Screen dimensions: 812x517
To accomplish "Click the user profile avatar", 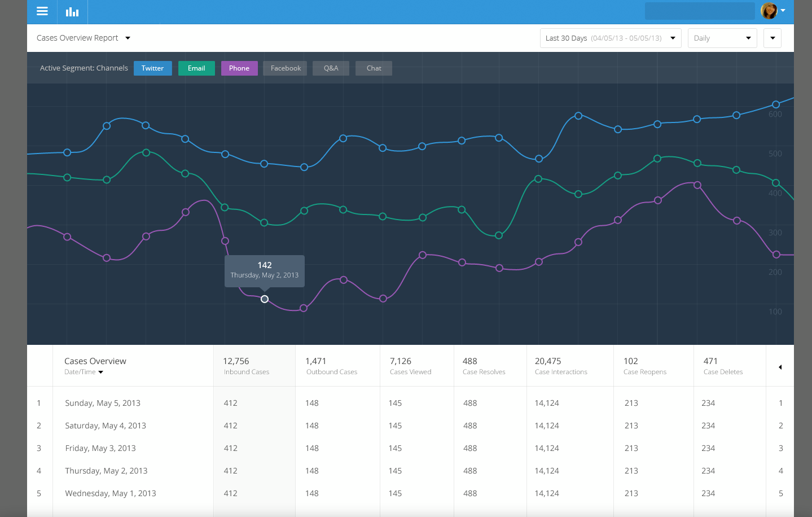I will pos(769,11).
